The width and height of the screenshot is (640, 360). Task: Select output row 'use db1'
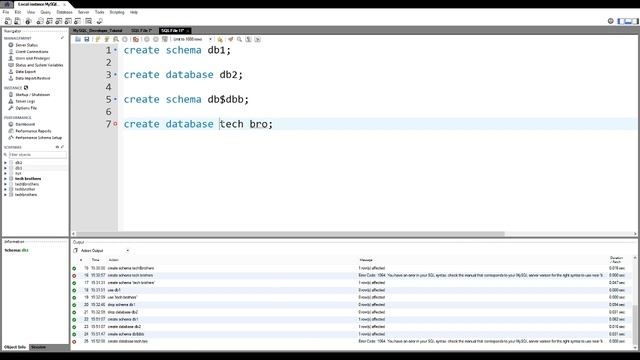(351, 290)
